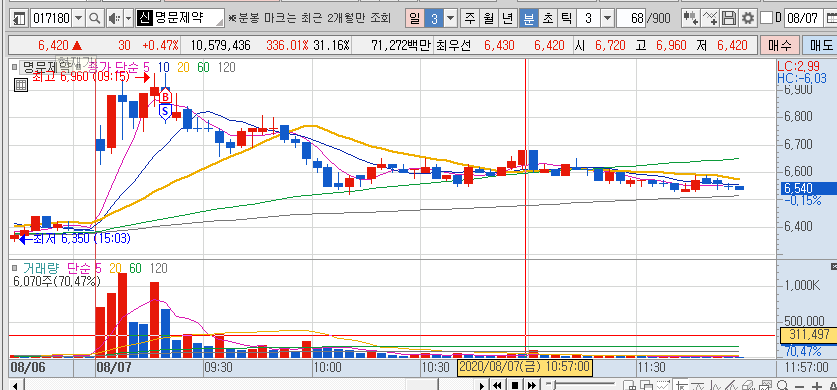837x390 pixels.
Task: Switch chart to seconds 초
Action: coord(548,19)
